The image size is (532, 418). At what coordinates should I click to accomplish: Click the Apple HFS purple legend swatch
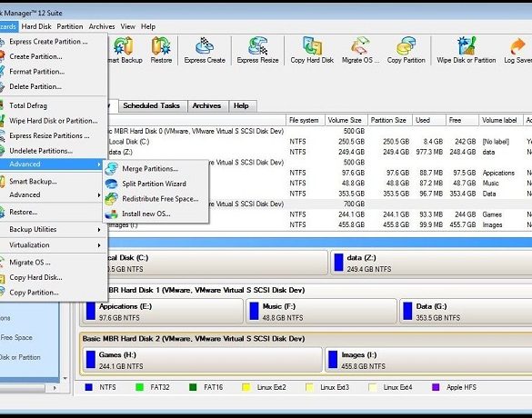[x=436, y=387]
